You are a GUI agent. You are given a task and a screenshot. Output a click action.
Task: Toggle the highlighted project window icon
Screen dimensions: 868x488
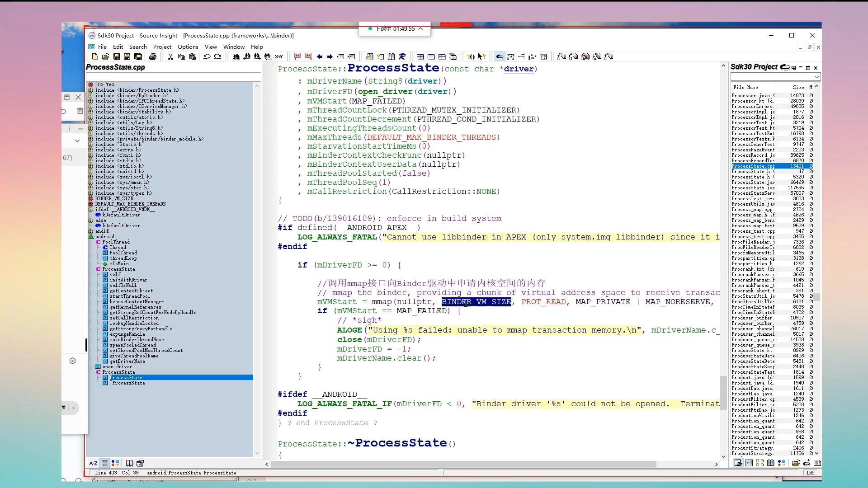click(500, 56)
